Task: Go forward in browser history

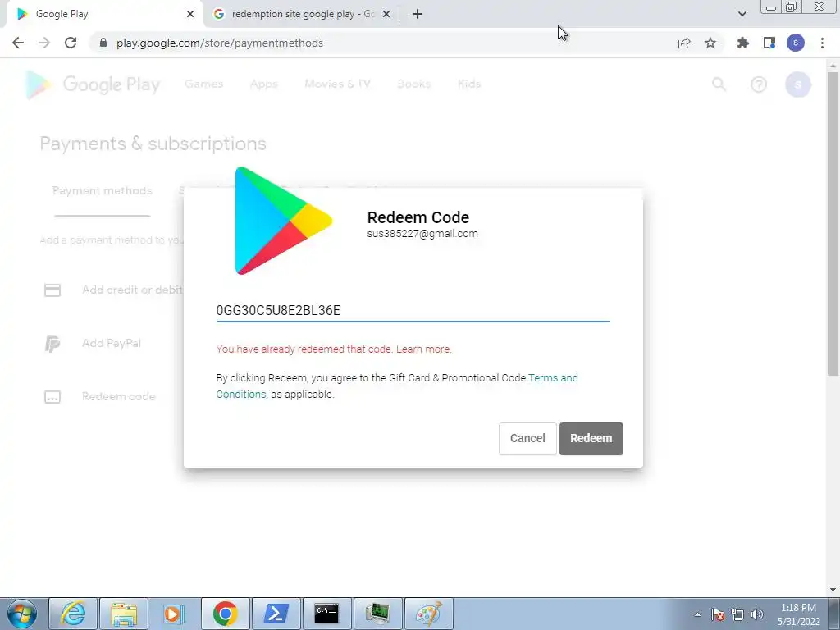Action: click(44, 43)
